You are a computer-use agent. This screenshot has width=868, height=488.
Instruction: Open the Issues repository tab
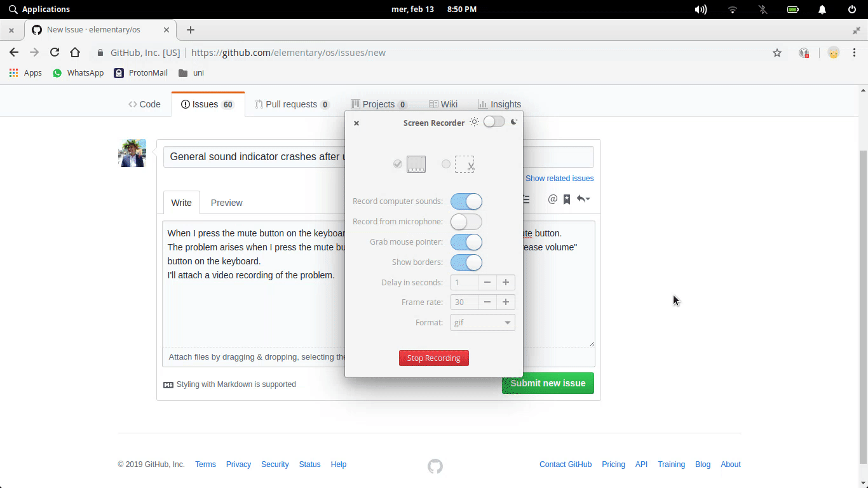point(208,104)
